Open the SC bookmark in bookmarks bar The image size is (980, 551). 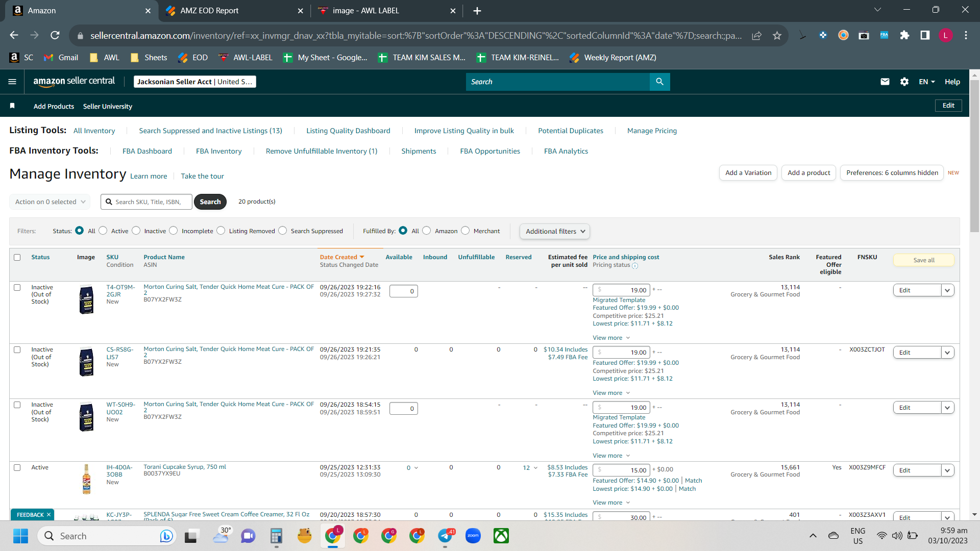pyautogui.click(x=21, y=58)
